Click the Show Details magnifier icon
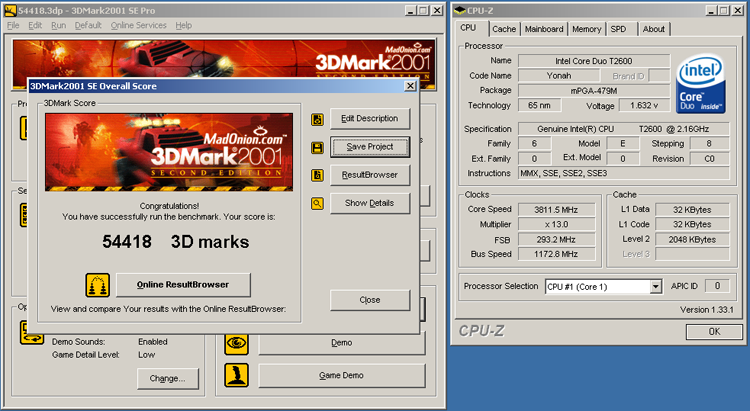The height and width of the screenshot is (411, 750). click(x=317, y=203)
